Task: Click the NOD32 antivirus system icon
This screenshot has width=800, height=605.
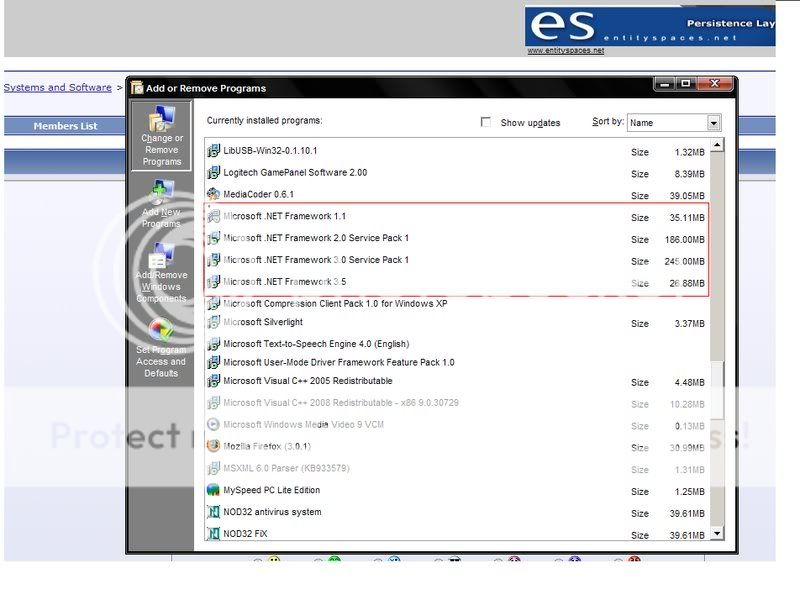Action: click(x=213, y=512)
